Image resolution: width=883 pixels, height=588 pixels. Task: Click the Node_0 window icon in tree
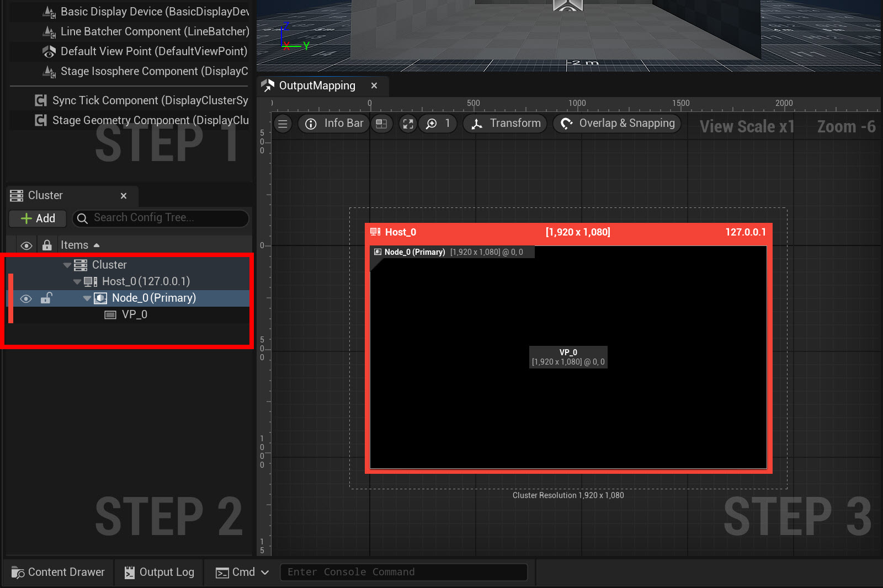pyautogui.click(x=100, y=298)
